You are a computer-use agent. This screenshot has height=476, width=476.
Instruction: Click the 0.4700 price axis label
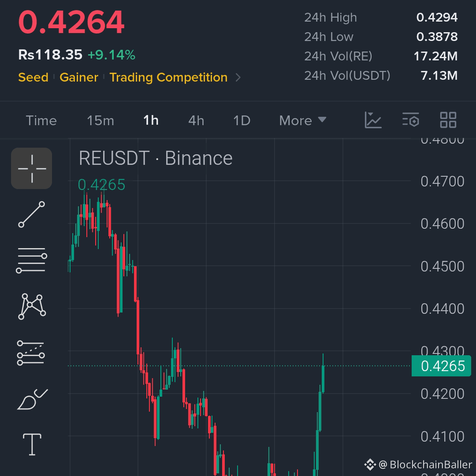(x=443, y=182)
